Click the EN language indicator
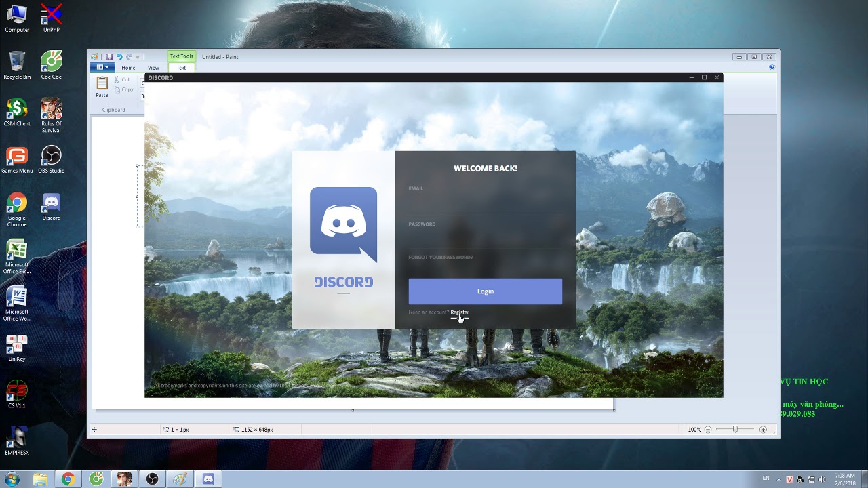 pyautogui.click(x=766, y=479)
